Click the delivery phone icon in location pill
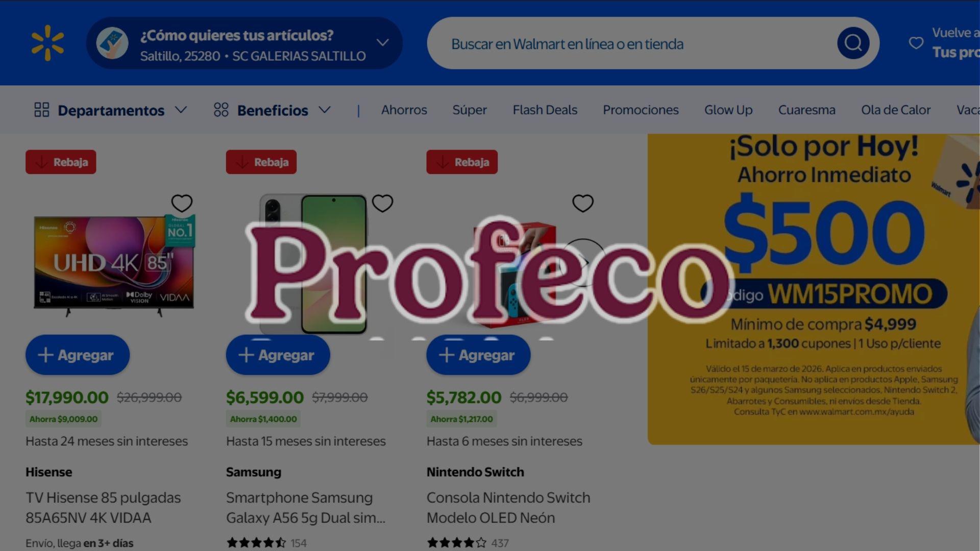The image size is (980, 551). click(112, 43)
